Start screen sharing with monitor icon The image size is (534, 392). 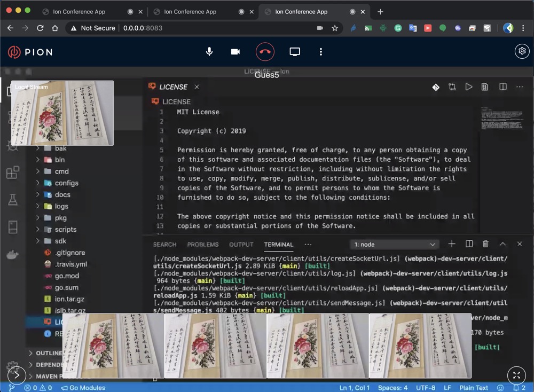click(295, 52)
